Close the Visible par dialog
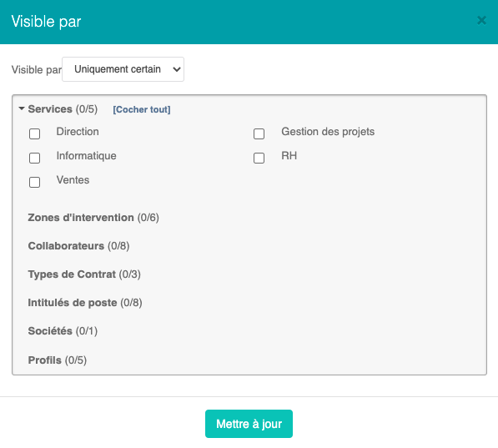498x448 pixels. [481, 20]
